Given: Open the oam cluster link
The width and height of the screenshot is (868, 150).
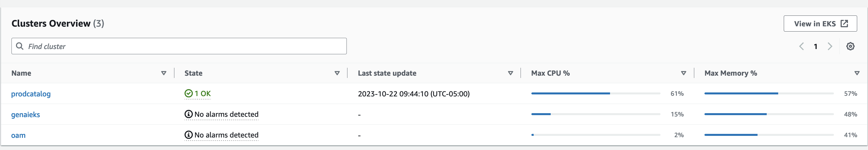Looking at the screenshot, I should click(18, 135).
